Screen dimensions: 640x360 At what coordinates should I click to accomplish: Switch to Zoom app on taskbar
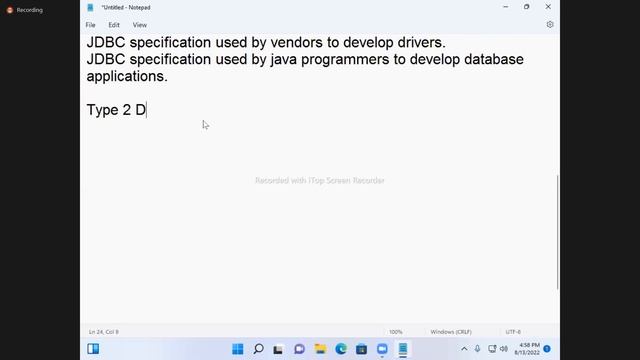(382, 349)
